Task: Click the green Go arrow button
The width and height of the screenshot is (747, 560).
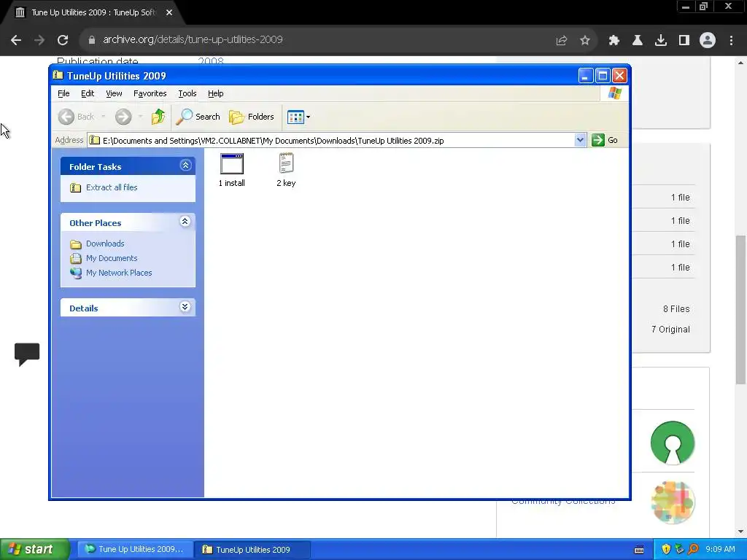Action: [x=598, y=140]
